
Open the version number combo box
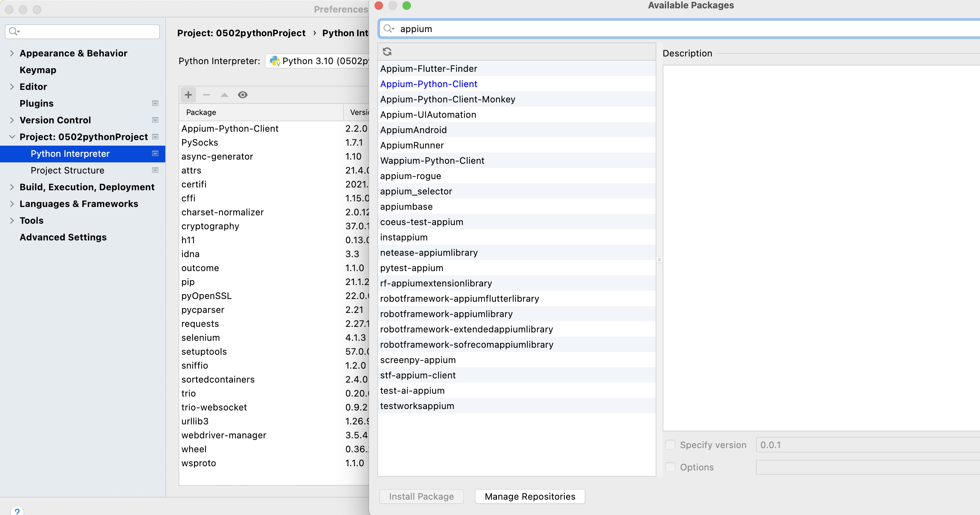868,445
